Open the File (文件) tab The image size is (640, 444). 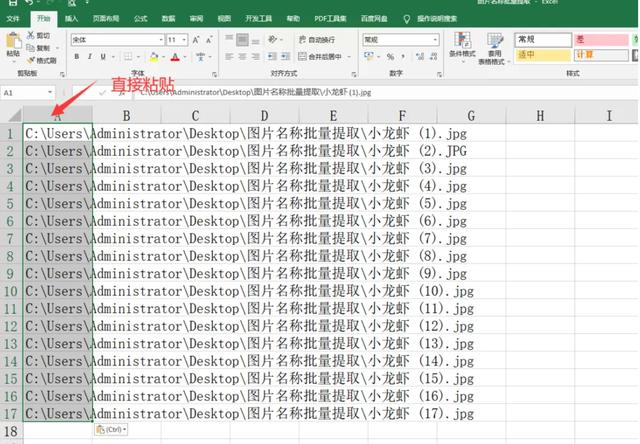pyautogui.click(x=13, y=18)
